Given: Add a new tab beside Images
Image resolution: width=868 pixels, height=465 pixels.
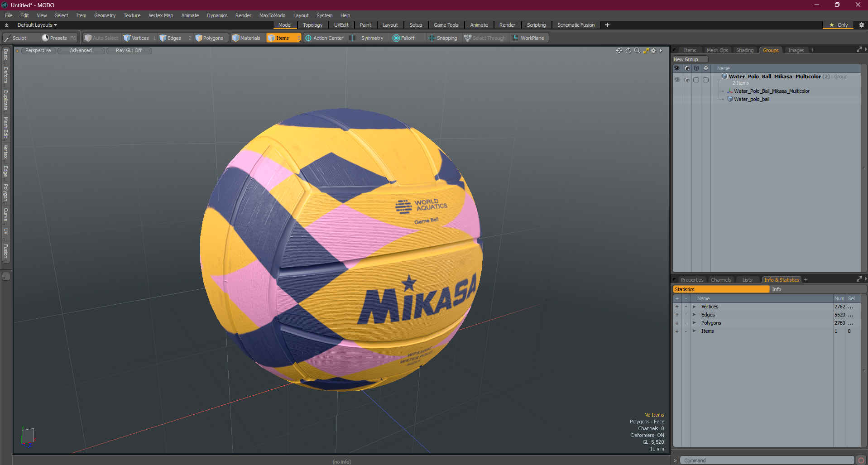Looking at the screenshot, I should (x=812, y=50).
